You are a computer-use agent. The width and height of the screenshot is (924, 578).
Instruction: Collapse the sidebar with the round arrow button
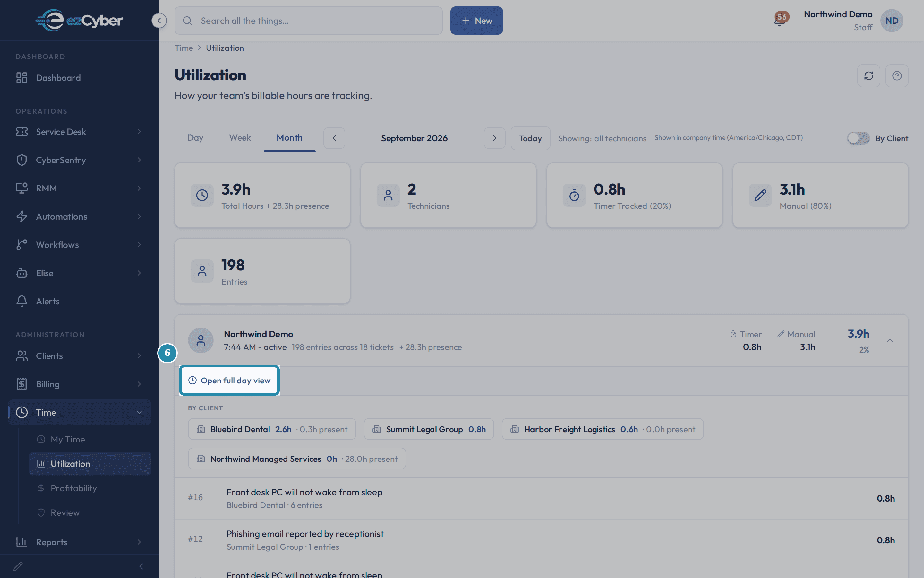pos(159,20)
